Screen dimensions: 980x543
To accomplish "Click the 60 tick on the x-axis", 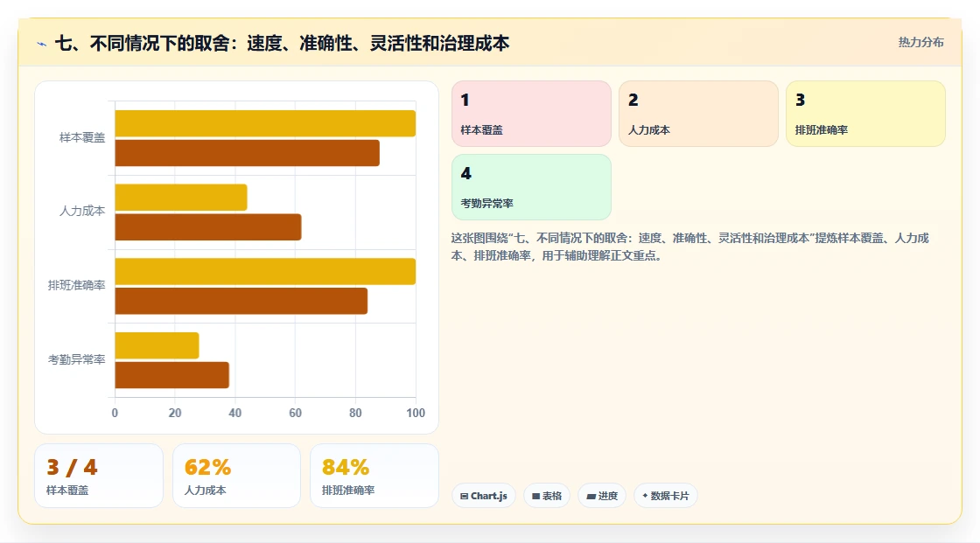I will [x=295, y=413].
